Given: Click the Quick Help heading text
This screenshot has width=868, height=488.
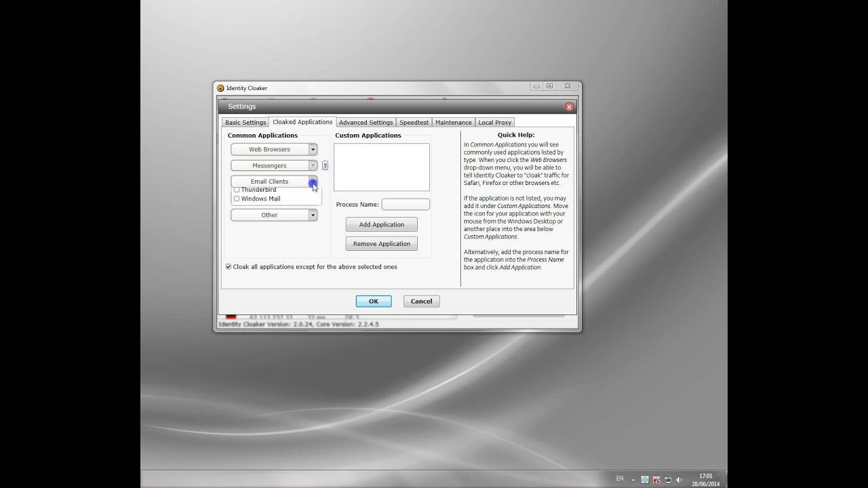Looking at the screenshot, I should [516, 135].
